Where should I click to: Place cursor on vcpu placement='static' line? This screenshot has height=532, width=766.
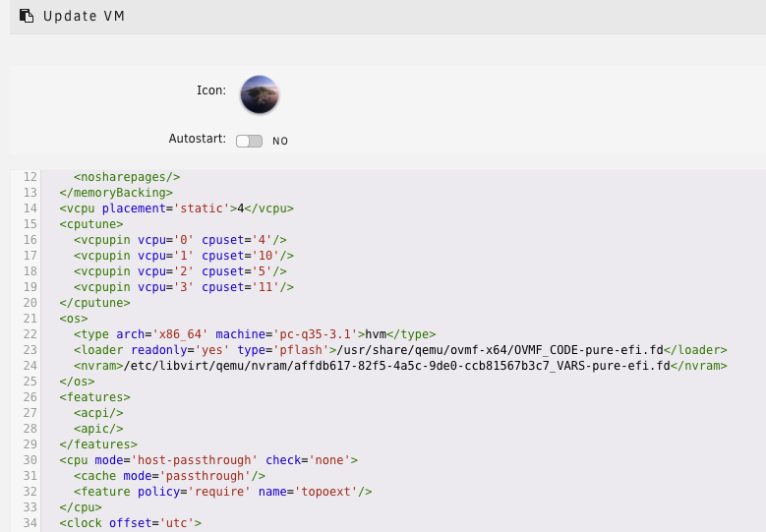click(176, 208)
